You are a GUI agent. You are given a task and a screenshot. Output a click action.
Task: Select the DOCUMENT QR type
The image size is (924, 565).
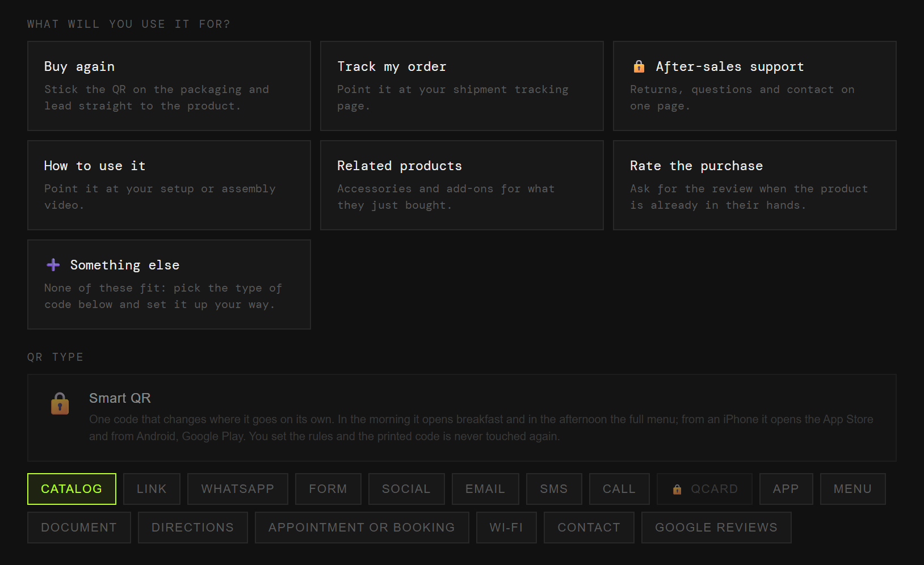coord(79,528)
